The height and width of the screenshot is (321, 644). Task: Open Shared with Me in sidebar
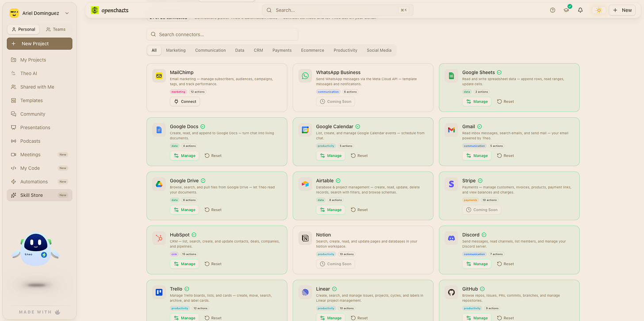[39, 87]
